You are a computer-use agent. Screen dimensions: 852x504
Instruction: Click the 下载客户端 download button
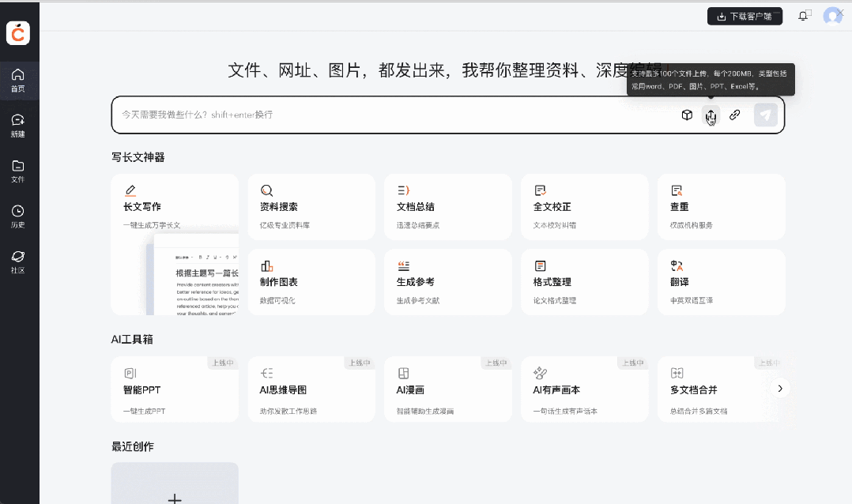click(x=744, y=15)
